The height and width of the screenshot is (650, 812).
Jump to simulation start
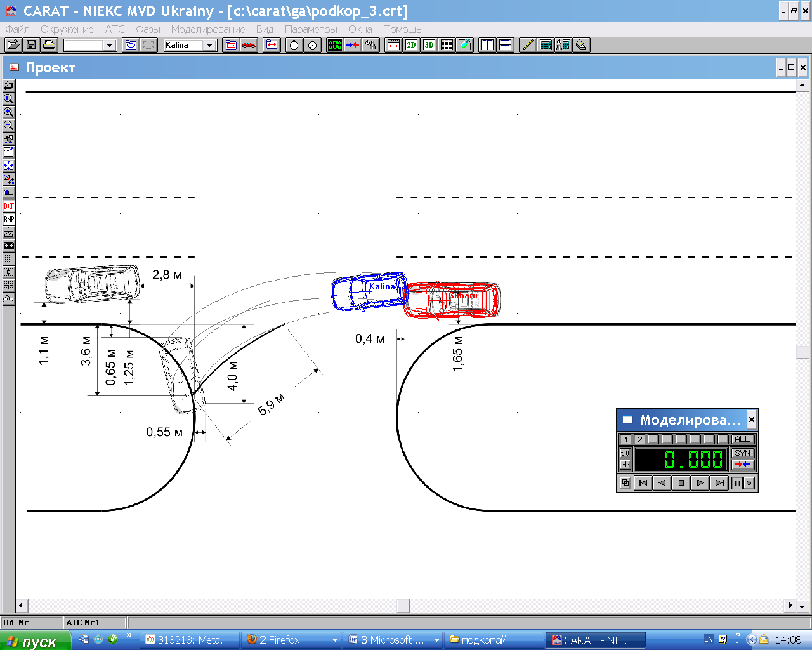[643, 483]
